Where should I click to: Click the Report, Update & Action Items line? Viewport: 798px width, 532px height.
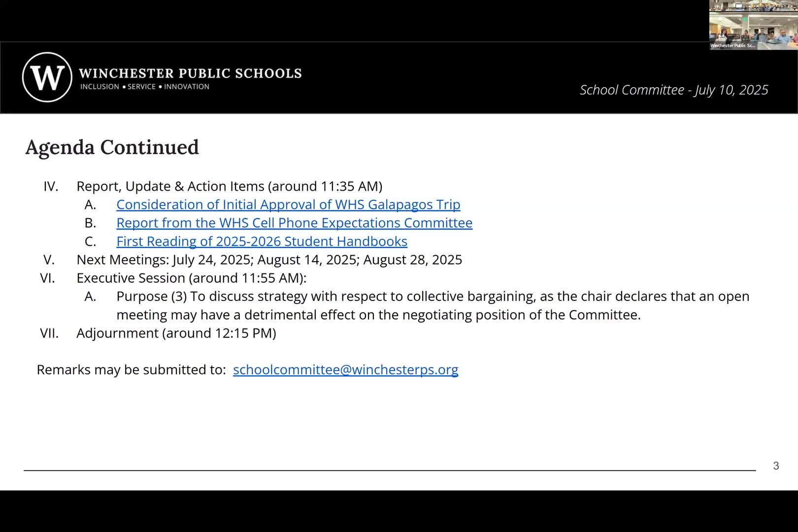click(x=229, y=186)
